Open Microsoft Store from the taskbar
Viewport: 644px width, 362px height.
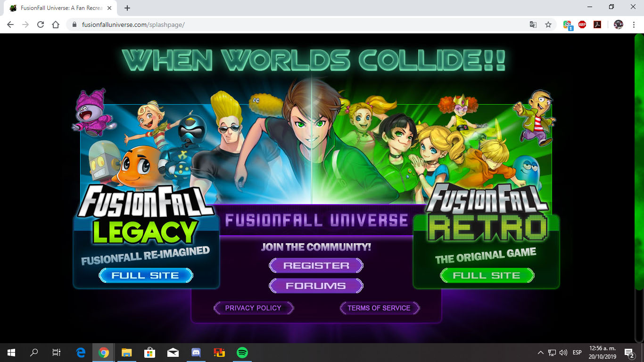149,353
